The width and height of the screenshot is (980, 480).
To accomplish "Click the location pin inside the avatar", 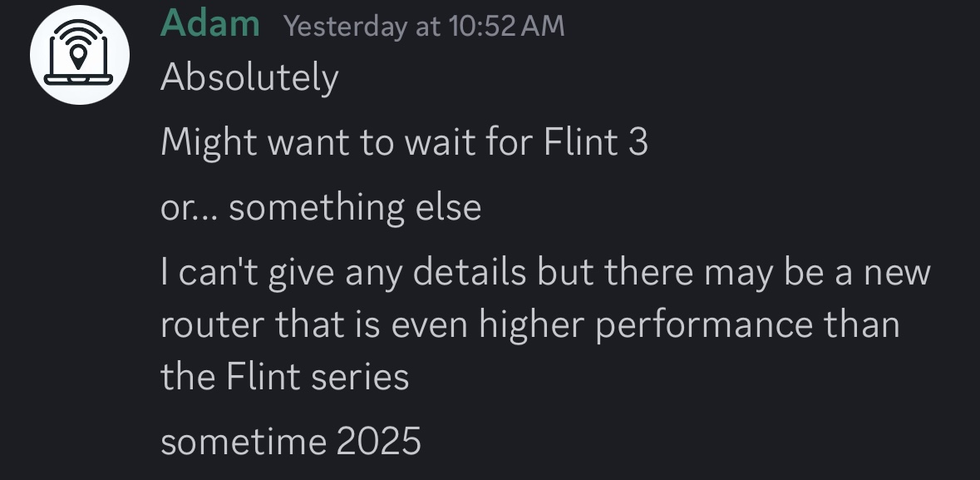I will pos(78,57).
